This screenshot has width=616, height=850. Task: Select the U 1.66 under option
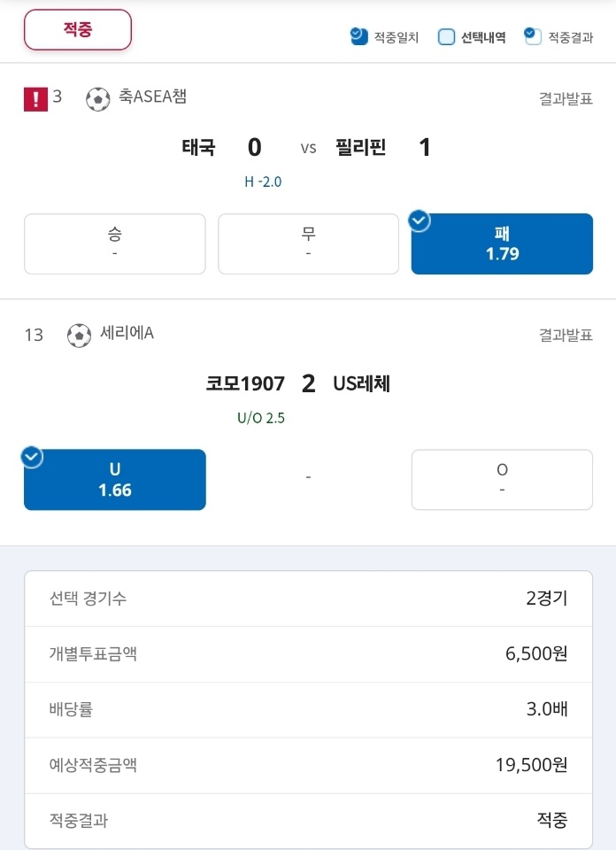click(x=115, y=480)
